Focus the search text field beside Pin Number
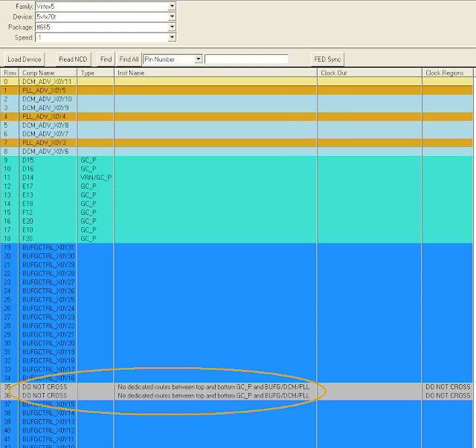The image size is (476, 448). coord(246,59)
